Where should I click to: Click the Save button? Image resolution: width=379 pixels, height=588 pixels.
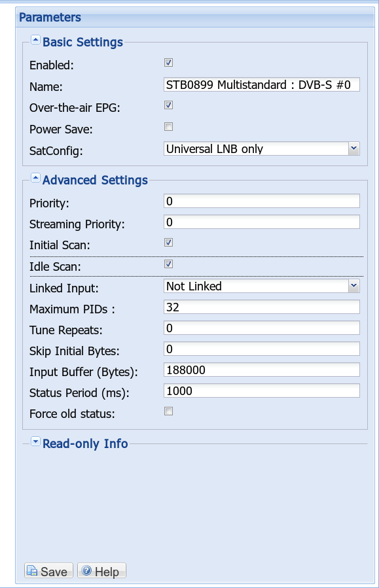49,571
